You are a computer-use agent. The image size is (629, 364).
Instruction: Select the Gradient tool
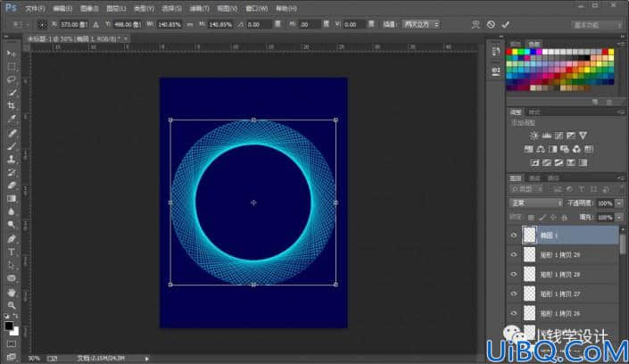[12, 199]
